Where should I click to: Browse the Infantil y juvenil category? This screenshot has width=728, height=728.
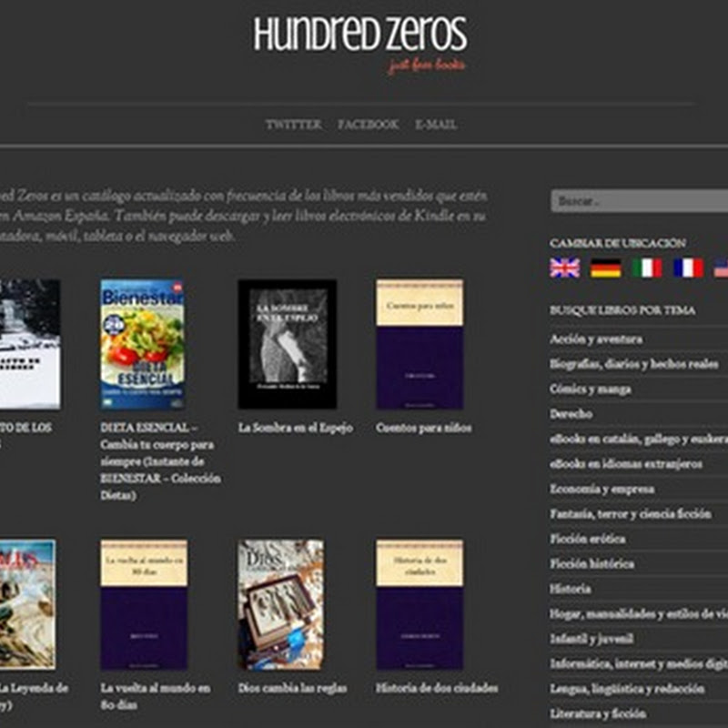click(591, 639)
